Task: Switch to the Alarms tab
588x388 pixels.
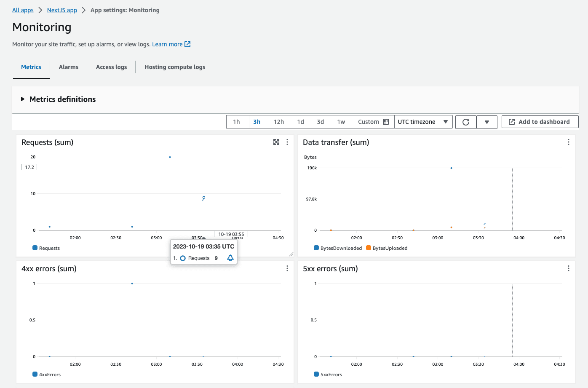Action: tap(68, 67)
